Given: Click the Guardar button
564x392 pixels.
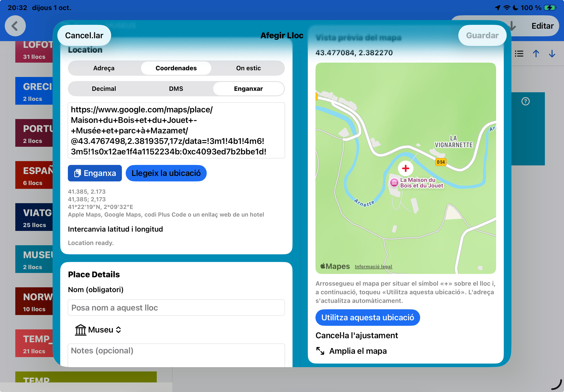Looking at the screenshot, I should point(482,35).
